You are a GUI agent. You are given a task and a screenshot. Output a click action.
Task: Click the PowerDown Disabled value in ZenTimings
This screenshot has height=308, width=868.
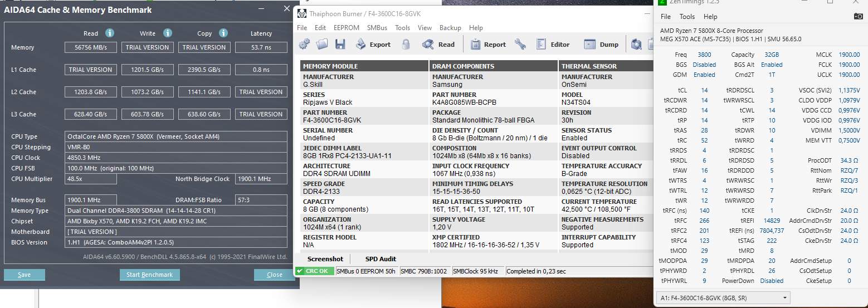[772, 281]
